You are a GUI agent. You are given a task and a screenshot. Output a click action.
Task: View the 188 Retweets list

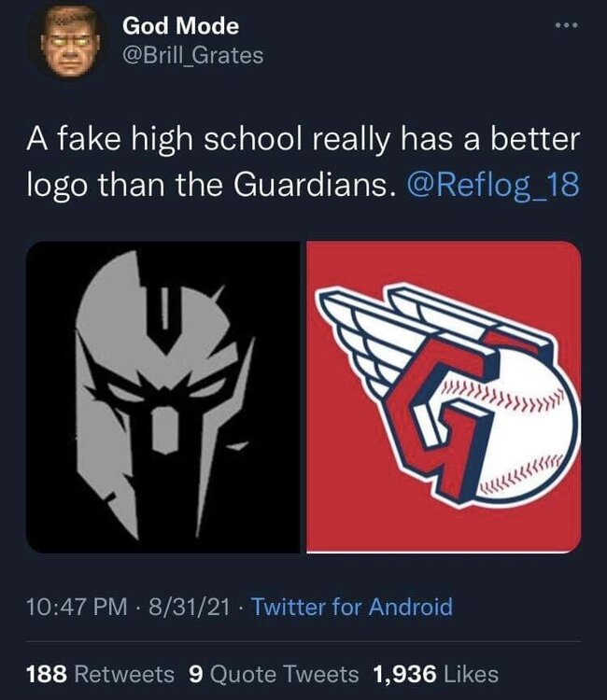(x=101, y=674)
